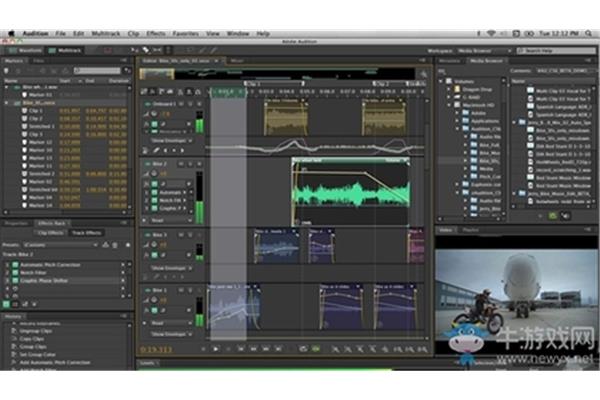Mute the Bike 1 track
Screen dimensions: 600x400
pyautogui.click(x=181, y=290)
